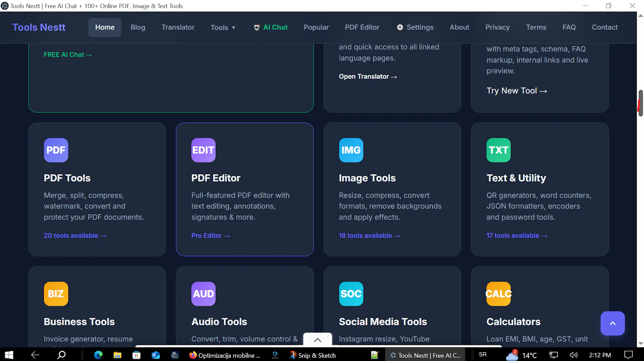
Task: Click the AUD audio tools icon
Action: (203, 294)
